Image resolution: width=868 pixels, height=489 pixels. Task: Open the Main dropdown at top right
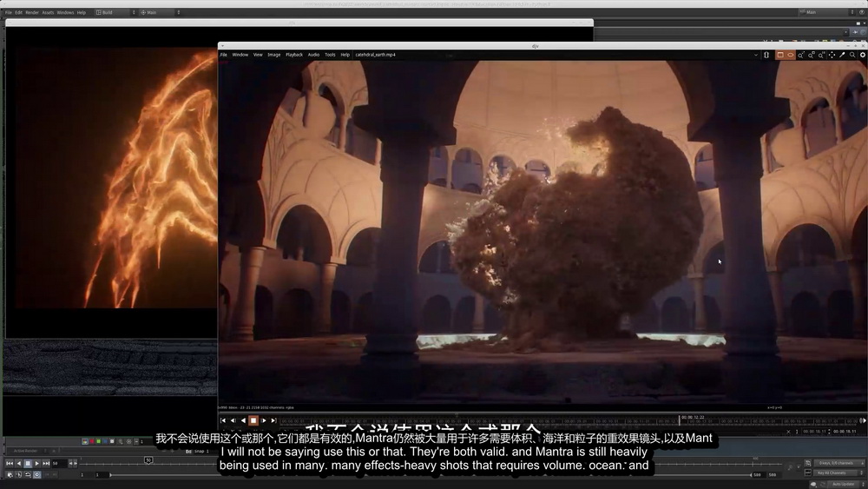click(827, 12)
